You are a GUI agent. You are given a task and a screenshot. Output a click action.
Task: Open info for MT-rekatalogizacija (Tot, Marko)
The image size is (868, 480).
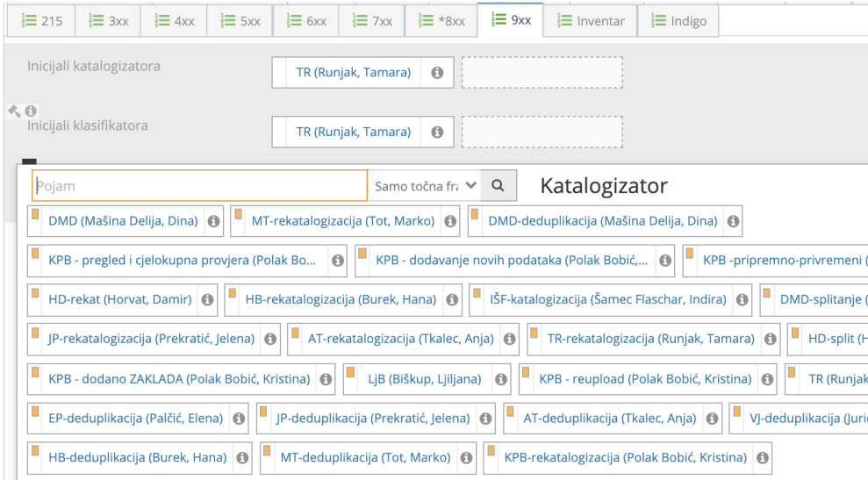450,221
